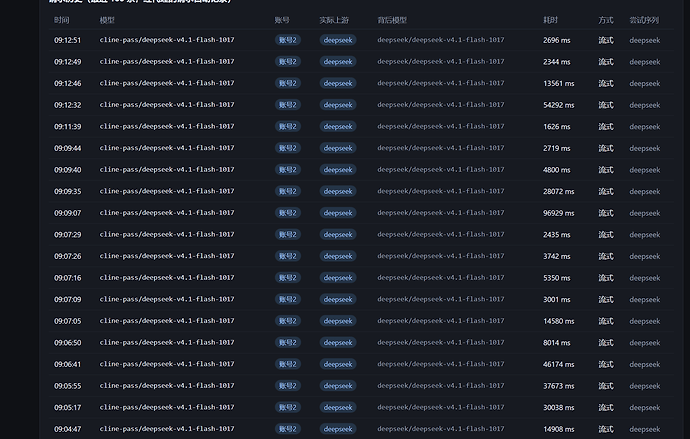
Task: Select the 96929 ms duration cell
Action: tap(558, 213)
